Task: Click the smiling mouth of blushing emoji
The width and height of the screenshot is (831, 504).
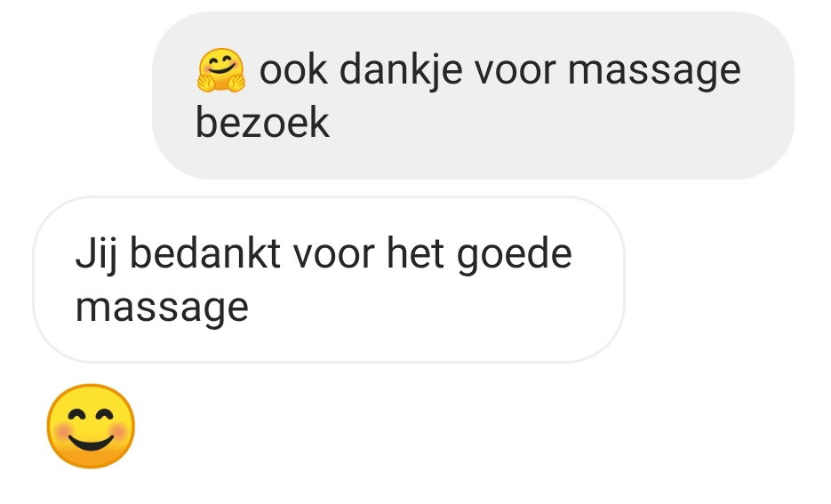Action: coord(92,442)
